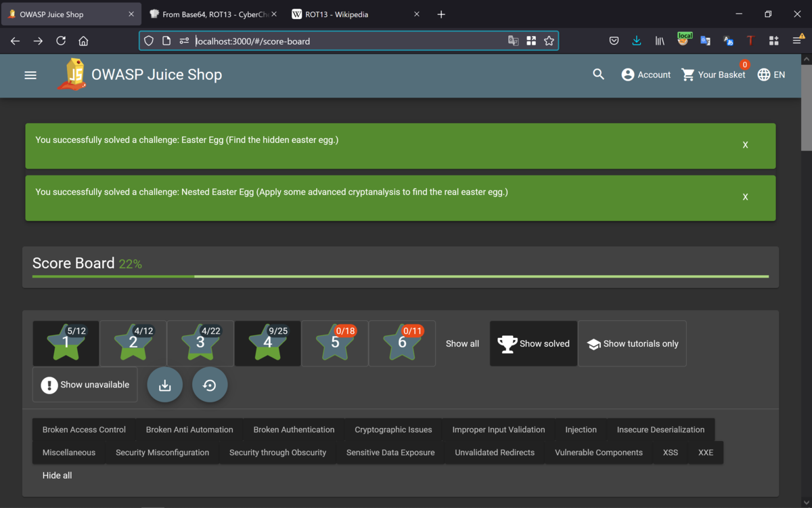Open a new browser tab
The width and height of the screenshot is (812, 508).
(x=441, y=14)
